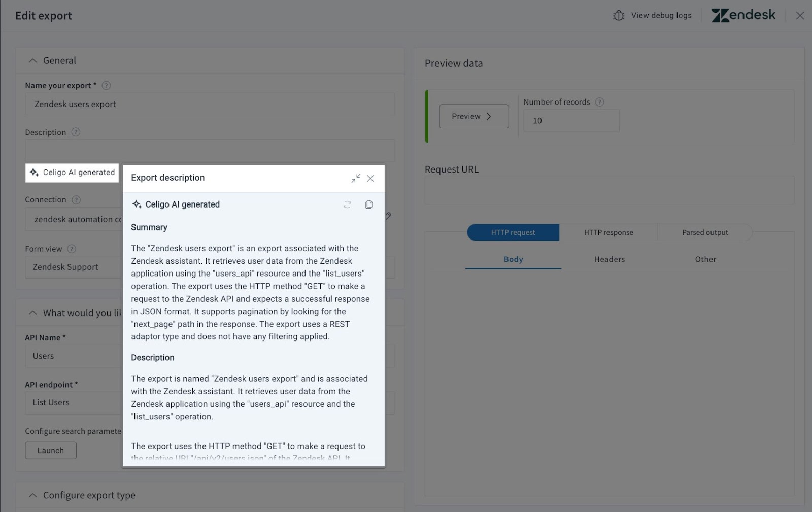Copy the AI generated description
Image resolution: width=812 pixels, height=512 pixels.
(369, 204)
